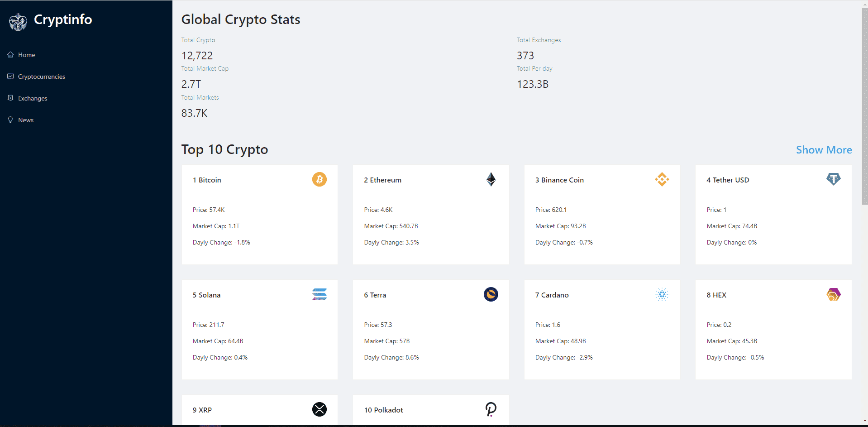The height and width of the screenshot is (427, 868).
Task: Click the Polkadot icon
Action: click(x=491, y=409)
